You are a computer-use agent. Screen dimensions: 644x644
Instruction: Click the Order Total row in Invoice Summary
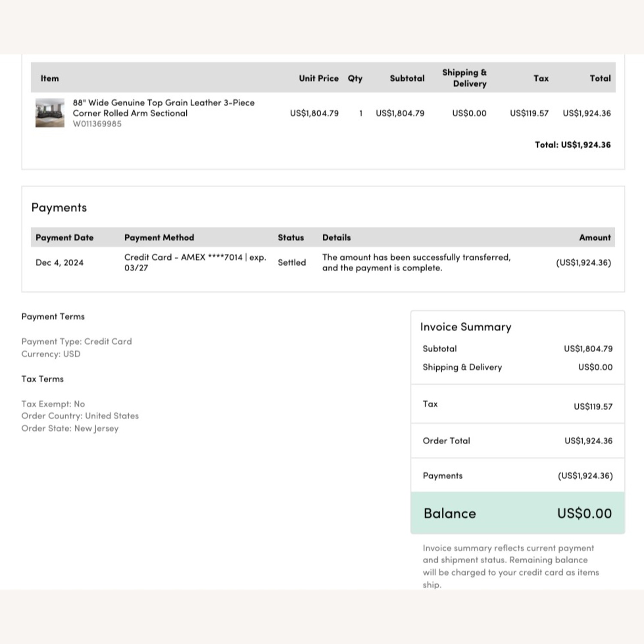point(517,441)
